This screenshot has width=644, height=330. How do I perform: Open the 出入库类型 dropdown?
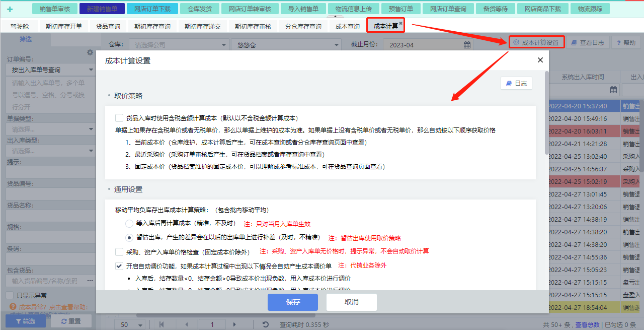51,151
